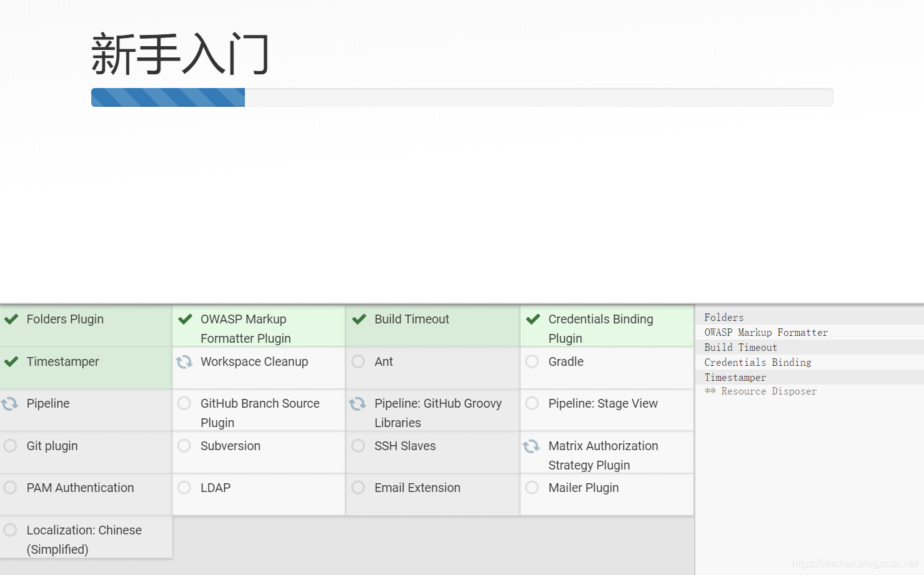Click the pending circle for Git plugin
The image size is (924, 575).
[x=10, y=446]
